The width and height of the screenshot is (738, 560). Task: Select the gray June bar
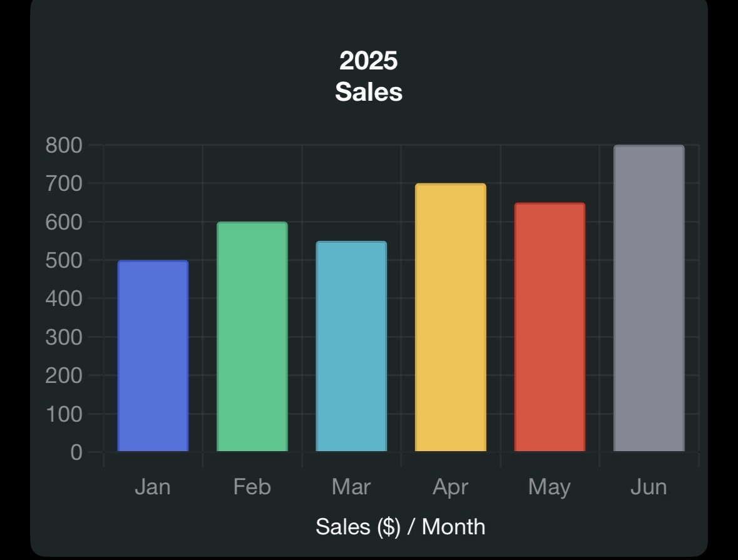pyautogui.click(x=648, y=298)
